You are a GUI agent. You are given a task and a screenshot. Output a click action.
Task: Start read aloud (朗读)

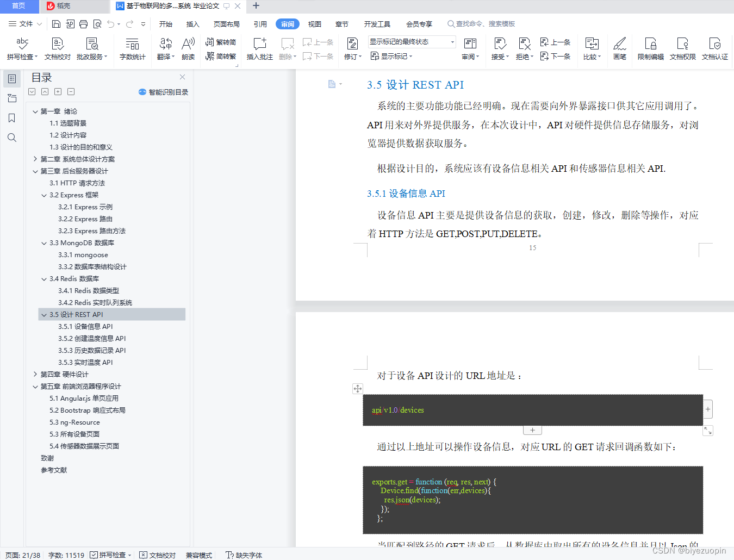point(188,48)
